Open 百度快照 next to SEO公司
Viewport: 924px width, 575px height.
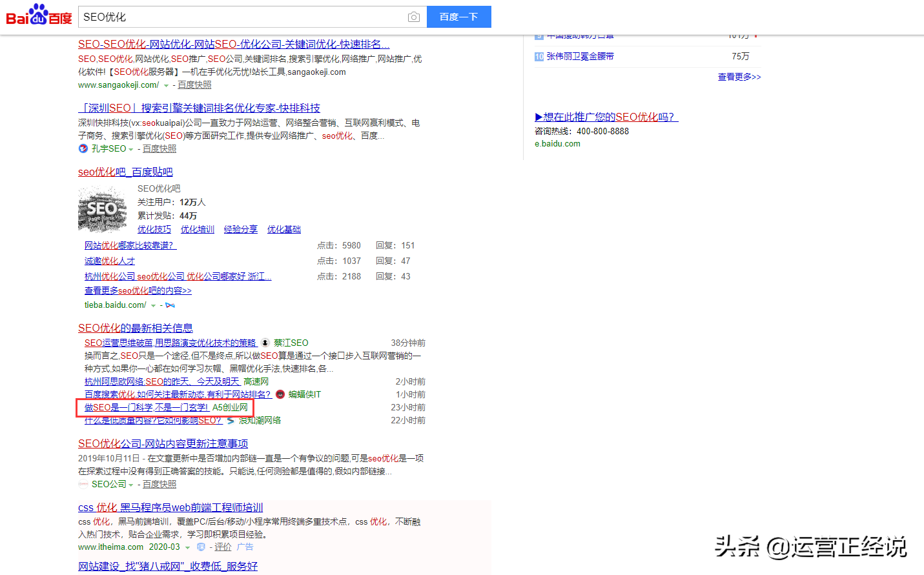click(159, 484)
